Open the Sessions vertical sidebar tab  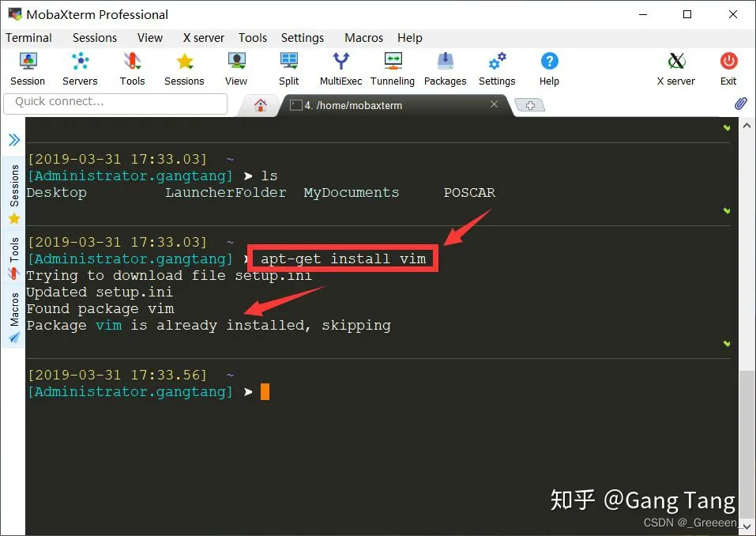pos(14,192)
